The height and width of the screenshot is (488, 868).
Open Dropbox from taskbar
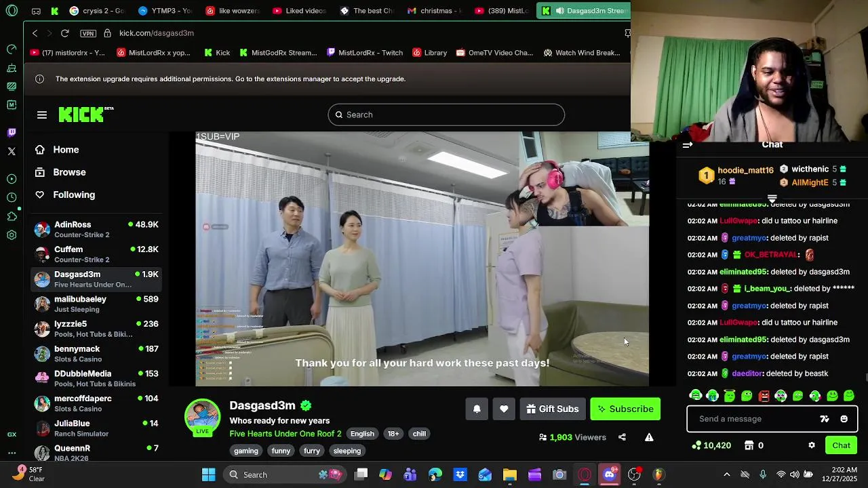(460, 474)
